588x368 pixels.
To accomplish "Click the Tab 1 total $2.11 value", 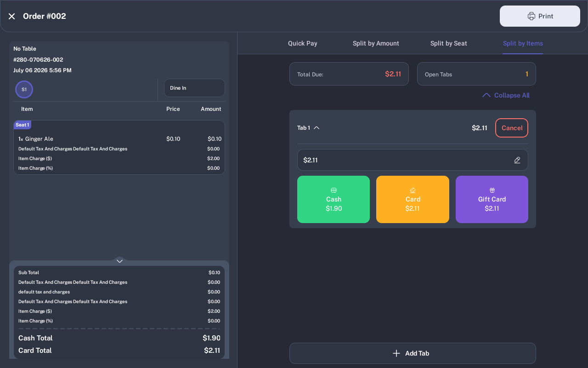I will point(480,128).
